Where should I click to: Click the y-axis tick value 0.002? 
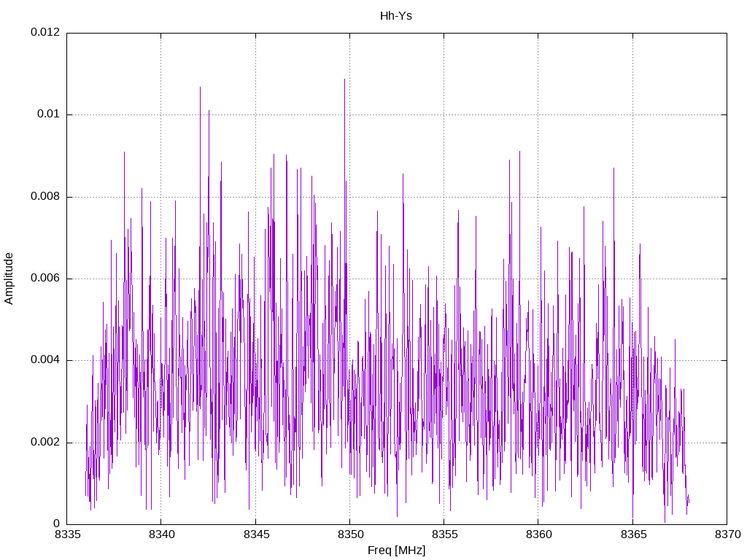click(x=45, y=442)
